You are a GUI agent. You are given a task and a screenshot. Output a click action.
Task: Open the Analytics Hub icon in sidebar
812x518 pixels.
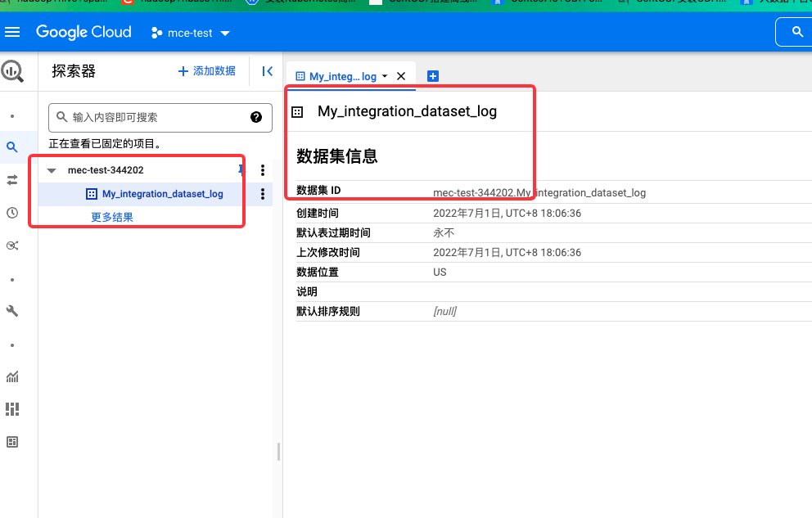coord(12,245)
